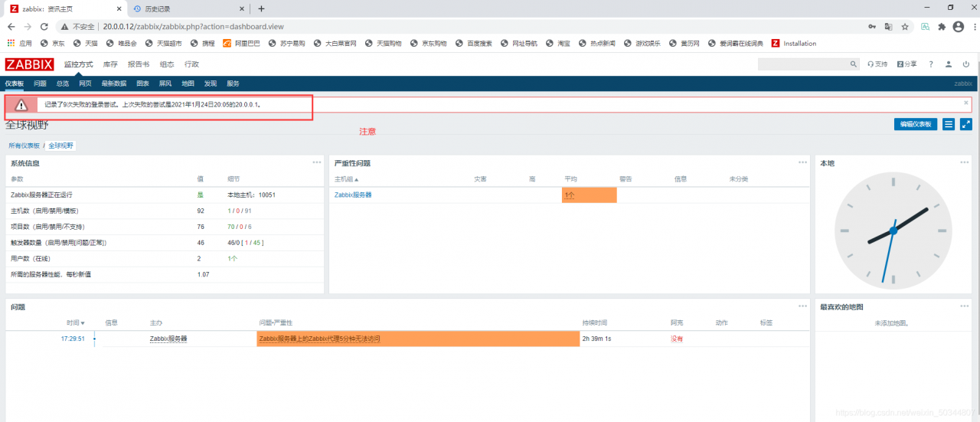Open the 支持 support link
This screenshot has height=422, width=980.
[877, 64]
